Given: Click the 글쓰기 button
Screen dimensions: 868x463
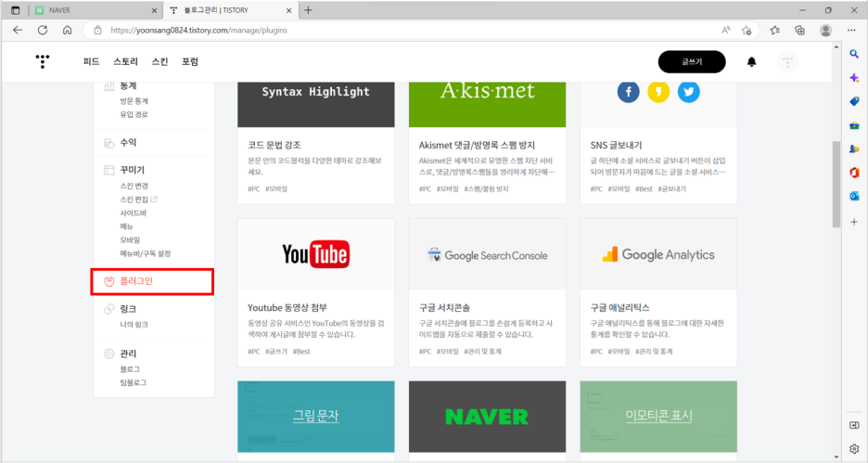Looking at the screenshot, I should pyautogui.click(x=692, y=61).
